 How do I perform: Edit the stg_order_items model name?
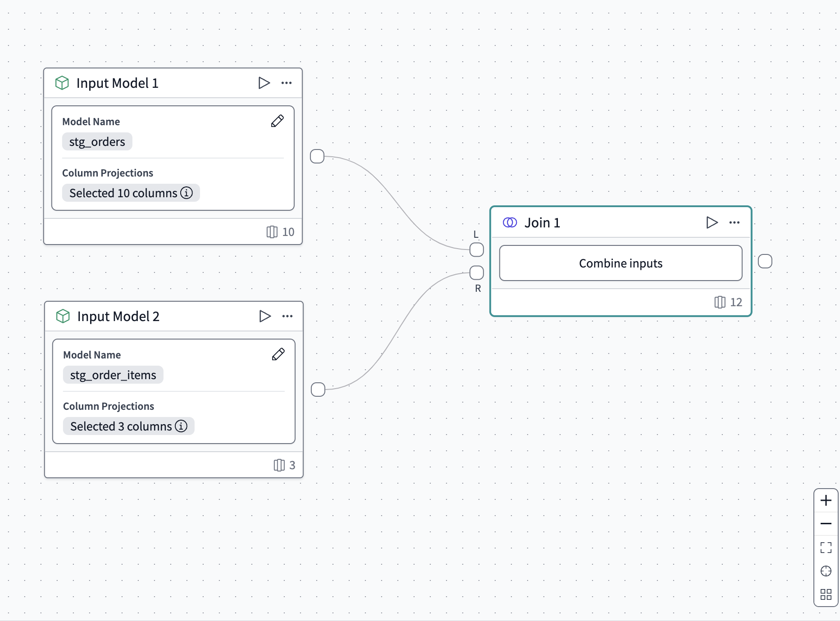278,354
